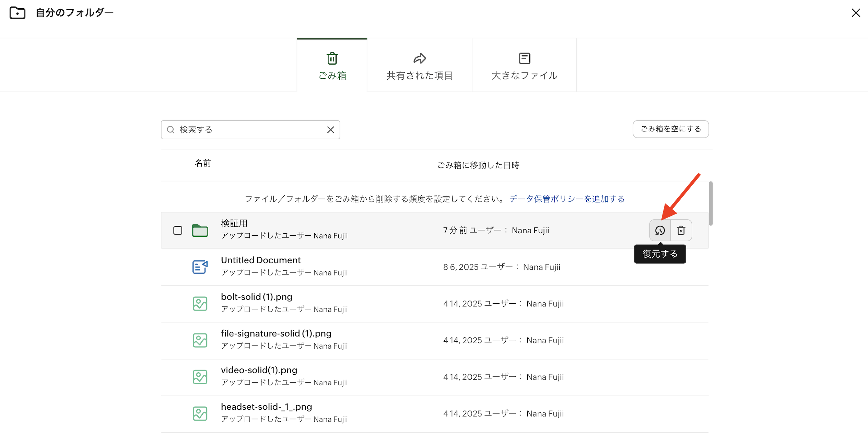This screenshot has height=433, width=868.
Task: Click the headset-solid-_1_.png image icon
Action: click(200, 413)
